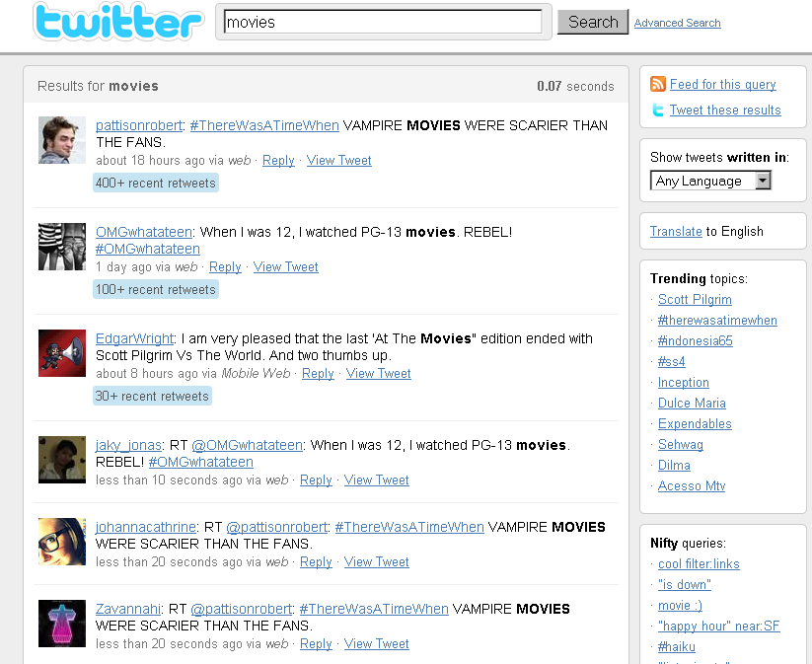
Task: Open #ThereWasATimeWhen hashtag in pattisonrobert's own tweet
Action: point(264,125)
